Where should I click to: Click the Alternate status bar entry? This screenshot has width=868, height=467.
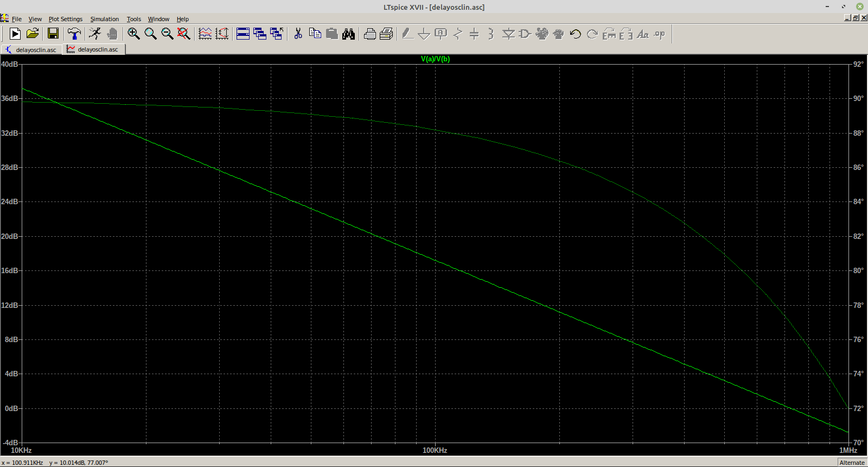tap(852, 463)
